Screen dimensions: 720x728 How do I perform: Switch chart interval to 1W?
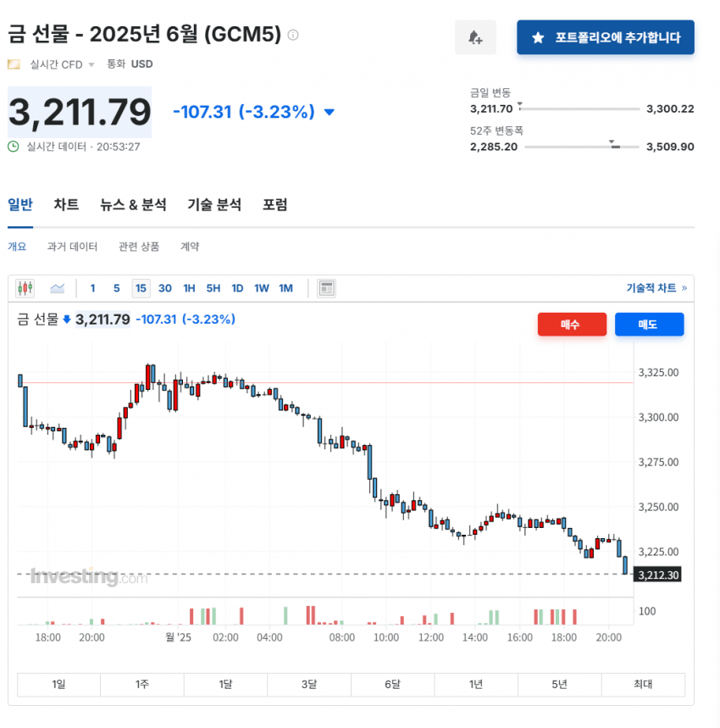pyautogui.click(x=262, y=288)
